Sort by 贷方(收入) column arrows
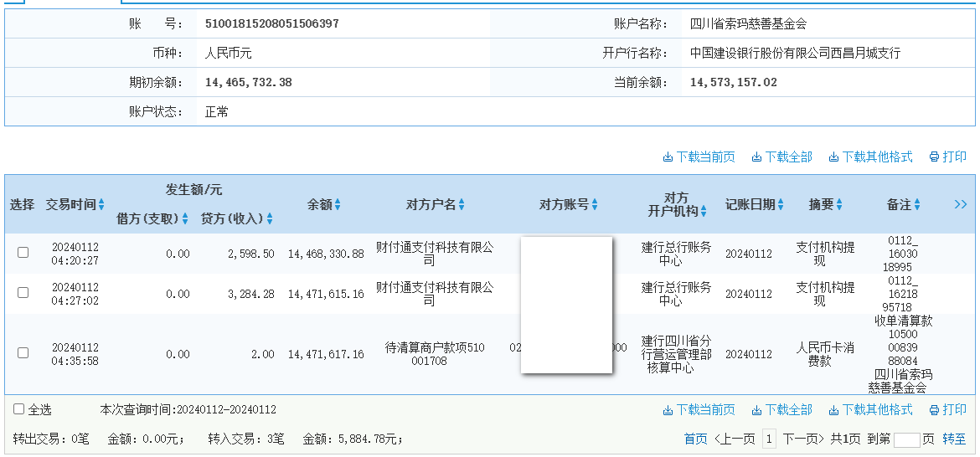This screenshot has width=980, height=457. [x=270, y=219]
